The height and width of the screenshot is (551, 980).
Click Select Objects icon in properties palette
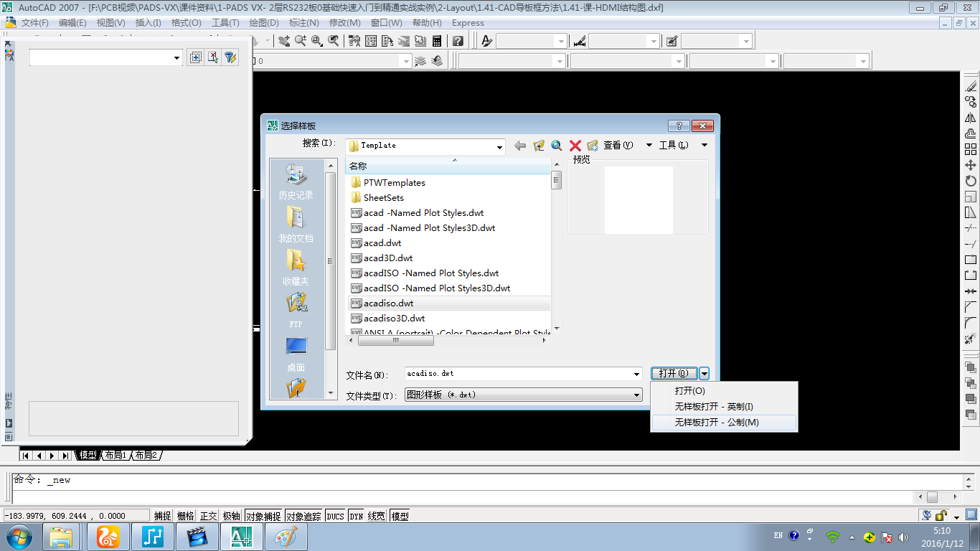click(212, 57)
